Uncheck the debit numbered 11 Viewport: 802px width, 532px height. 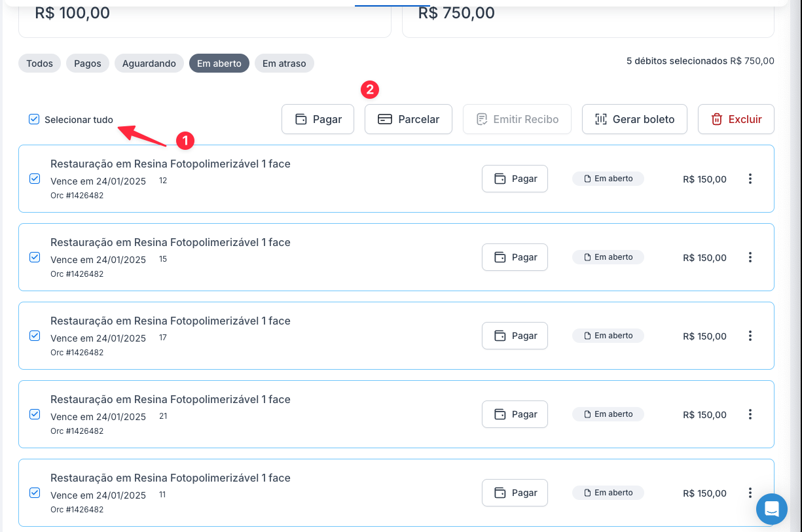tap(35, 493)
